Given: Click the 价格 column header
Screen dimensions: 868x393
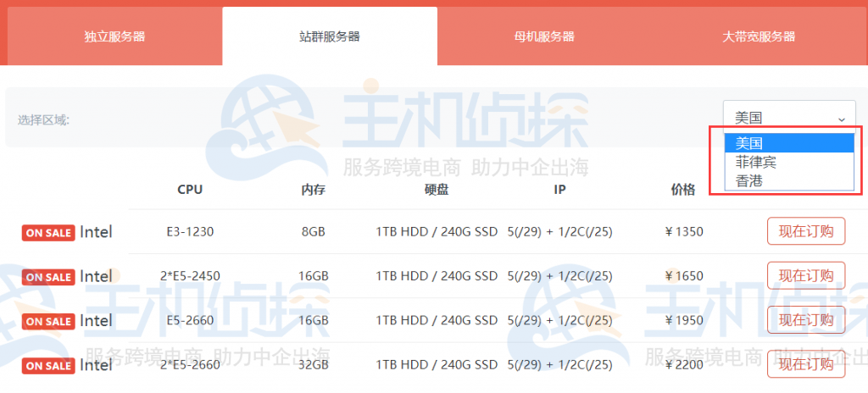Looking at the screenshot, I should pos(682,189).
